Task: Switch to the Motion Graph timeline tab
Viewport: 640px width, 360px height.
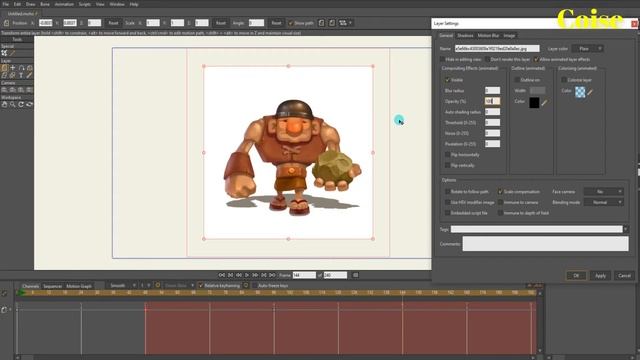Action: pos(79,286)
